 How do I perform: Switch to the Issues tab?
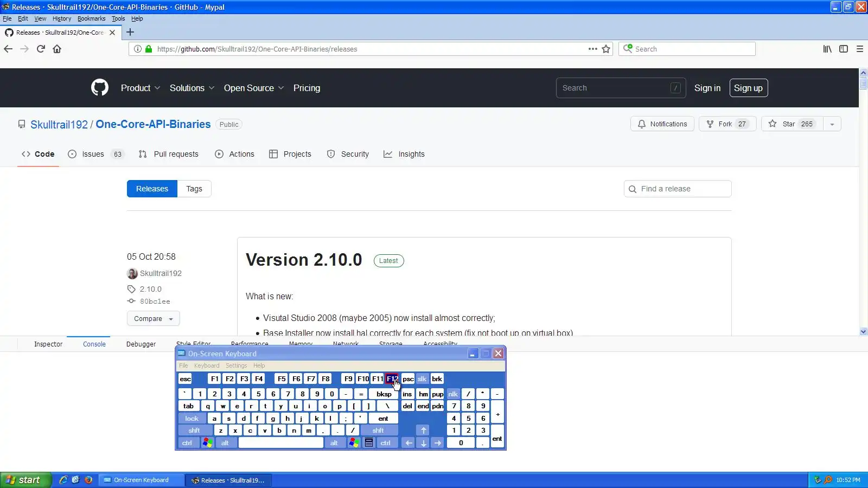[x=96, y=154]
